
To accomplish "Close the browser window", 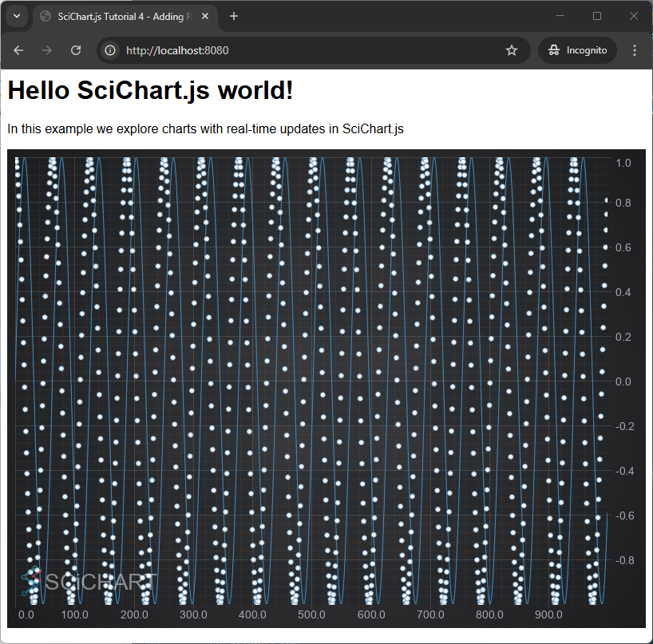I will point(634,16).
